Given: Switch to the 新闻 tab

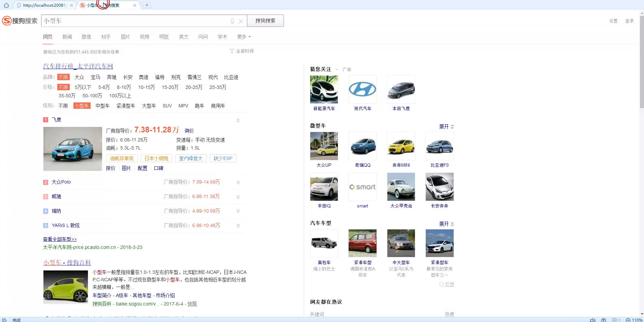Looking at the screenshot, I should click(x=67, y=37).
